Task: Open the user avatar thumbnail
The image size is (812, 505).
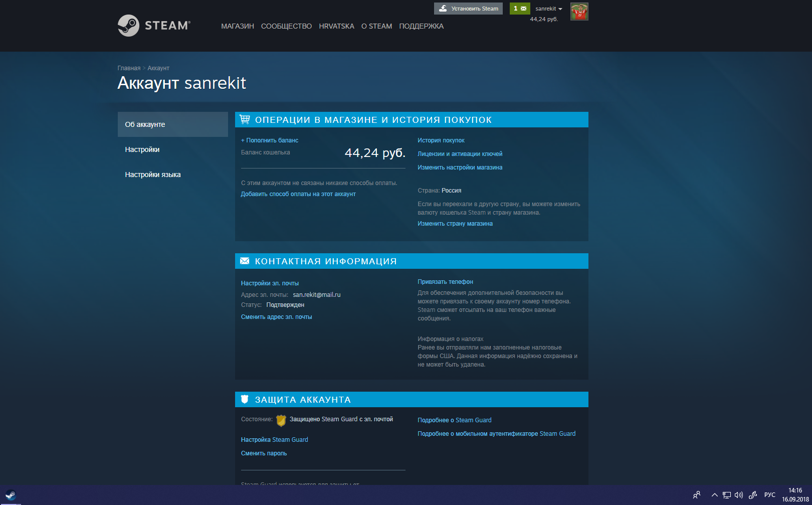Action: pos(579,12)
